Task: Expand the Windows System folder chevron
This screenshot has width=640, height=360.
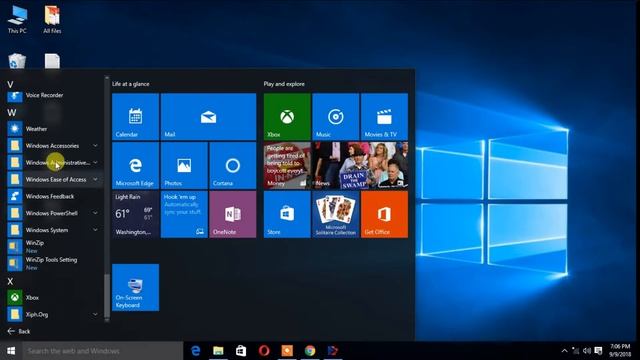Action: [x=95, y=230]
